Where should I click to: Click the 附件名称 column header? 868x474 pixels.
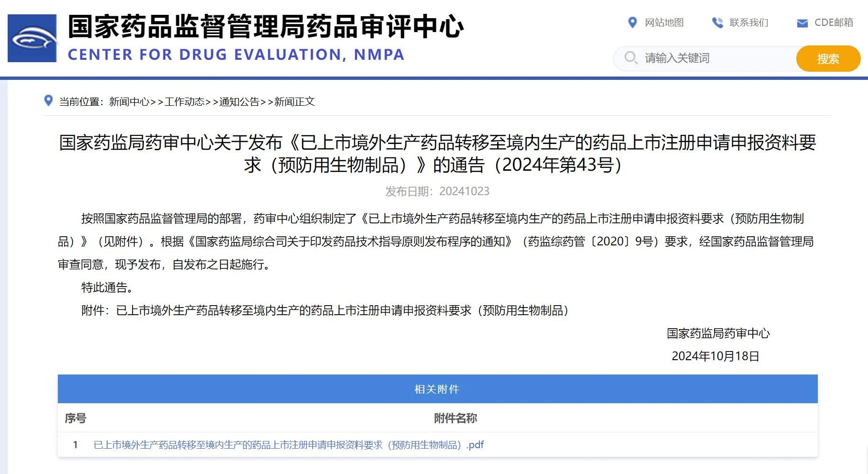click(x=456, y=418)
